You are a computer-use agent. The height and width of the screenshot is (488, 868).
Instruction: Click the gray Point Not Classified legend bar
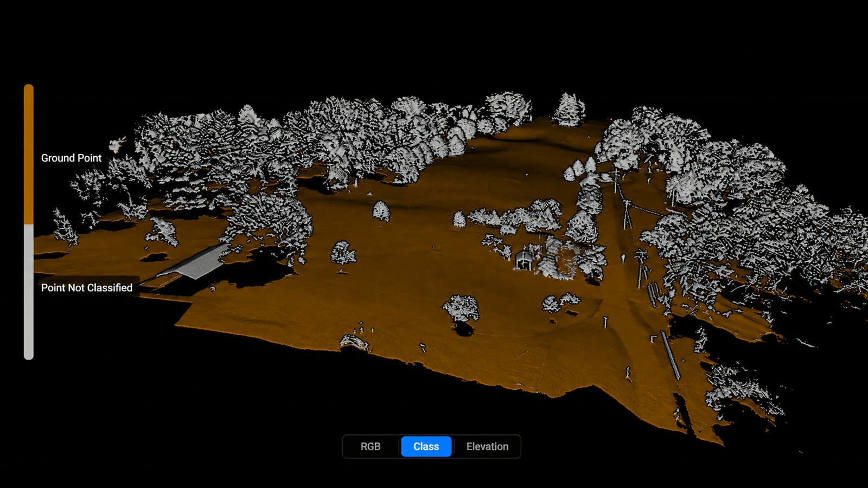(29, 292)
